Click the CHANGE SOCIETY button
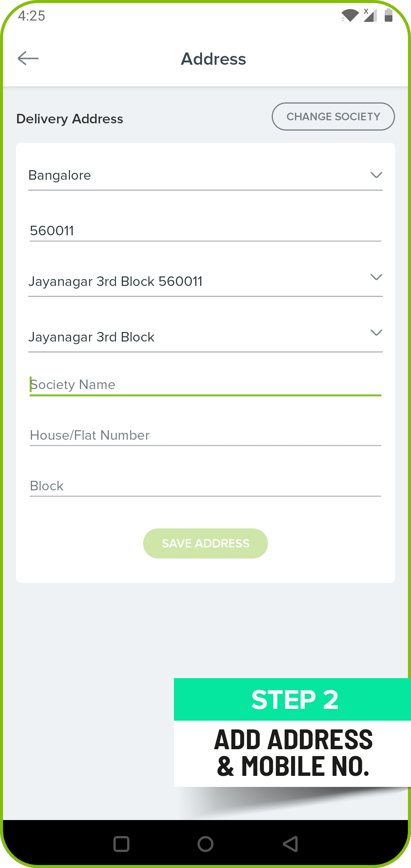The width and height of the screenshot is (411, 868). 333,116
